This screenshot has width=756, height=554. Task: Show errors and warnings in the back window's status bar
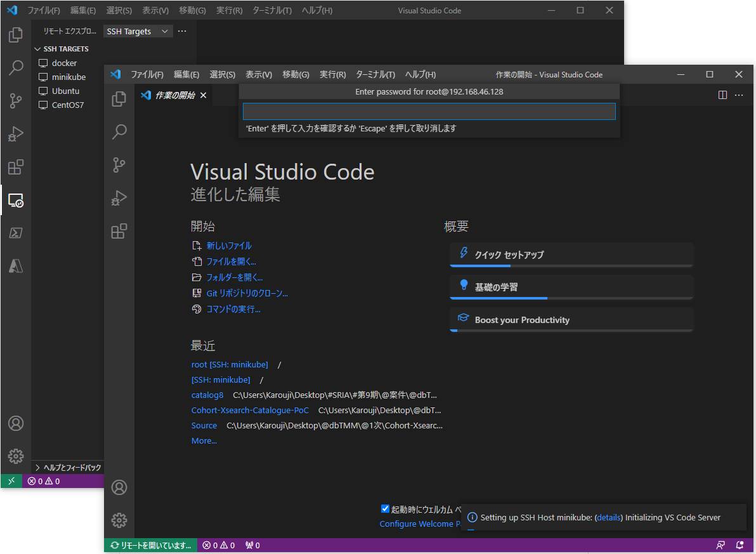point(43,481)
